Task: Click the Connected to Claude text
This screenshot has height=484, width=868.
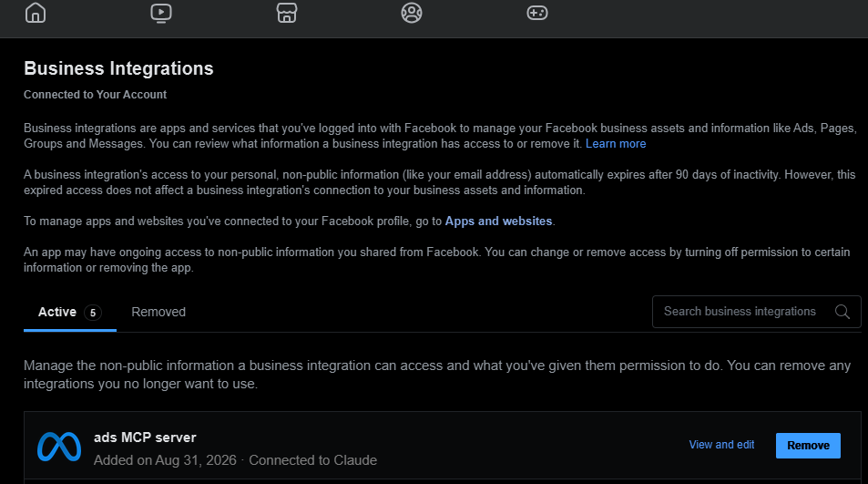Action: coord(312,460)
